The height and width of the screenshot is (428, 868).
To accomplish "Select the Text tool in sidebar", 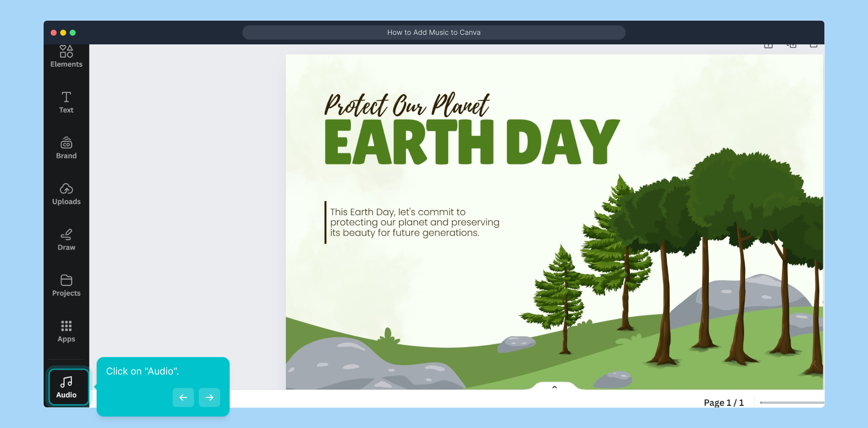I will [66, 102].
